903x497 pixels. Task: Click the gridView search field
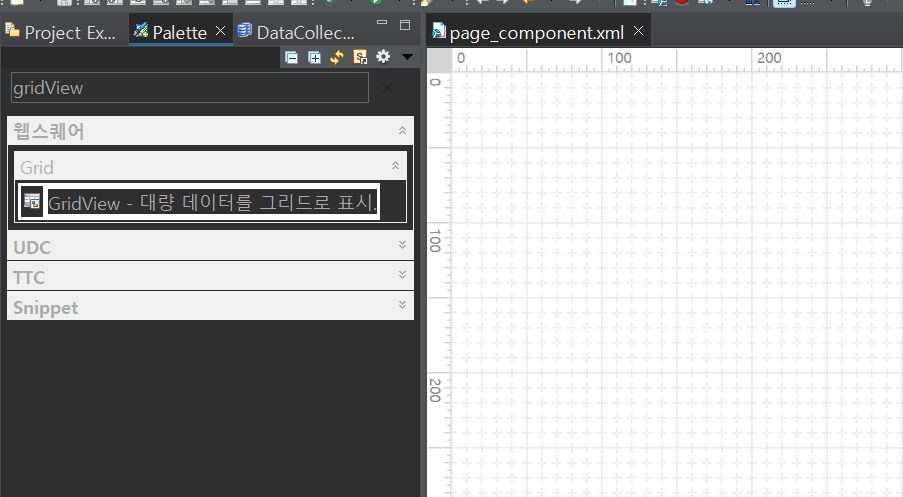(x=190, y=88)
